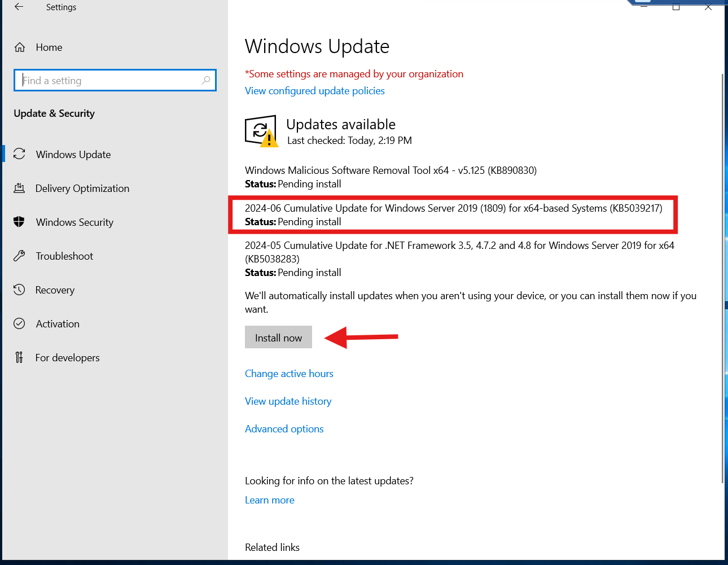Click the Updates available heading

pos(341,124)
